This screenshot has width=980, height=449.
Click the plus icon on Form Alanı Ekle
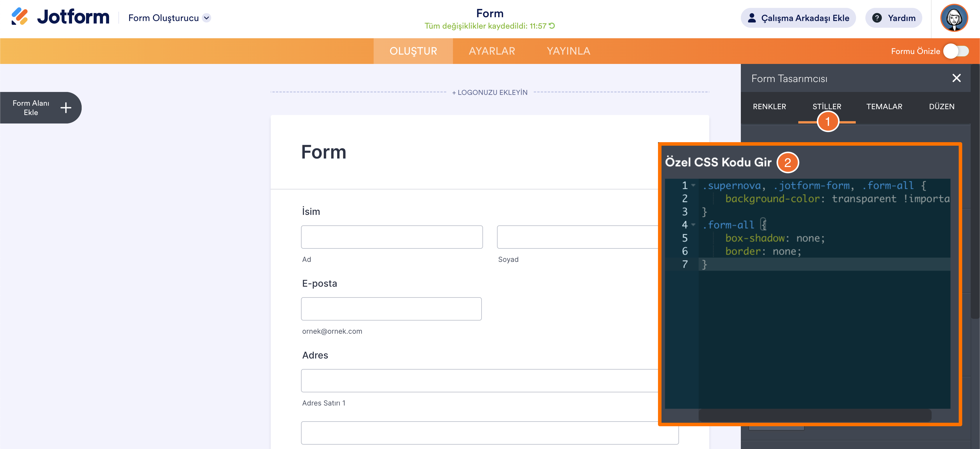point(66,108)
